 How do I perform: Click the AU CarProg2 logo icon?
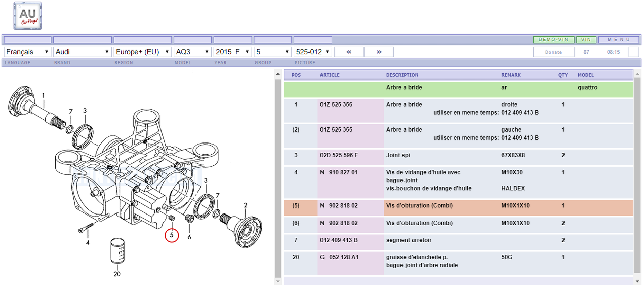click(x=27, y=16)
